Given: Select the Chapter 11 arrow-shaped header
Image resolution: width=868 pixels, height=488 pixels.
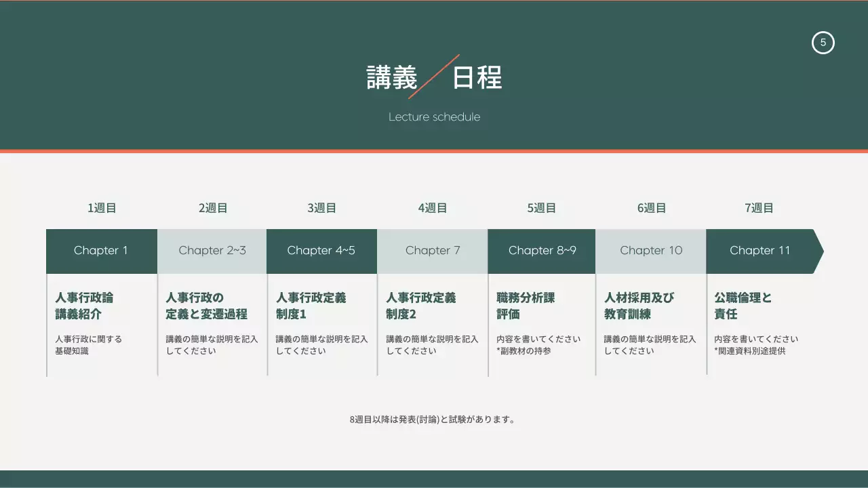Looking at the screenshot, I should point(760,250).
